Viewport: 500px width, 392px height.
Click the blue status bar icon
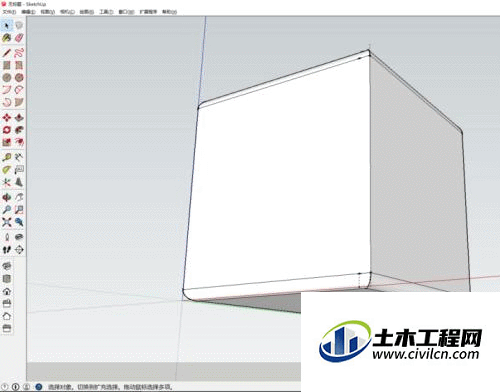pos(39,387)
